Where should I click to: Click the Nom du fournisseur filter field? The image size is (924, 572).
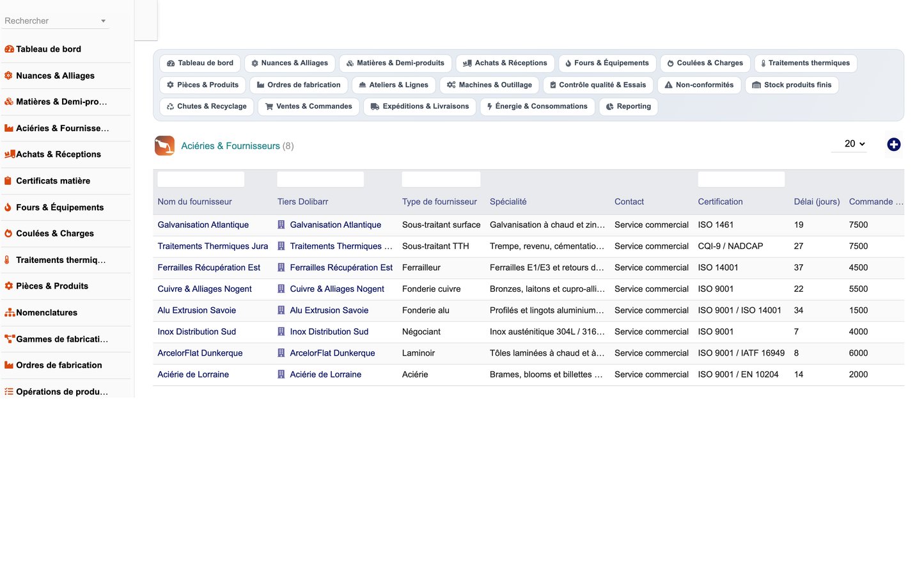click(201, 180)
